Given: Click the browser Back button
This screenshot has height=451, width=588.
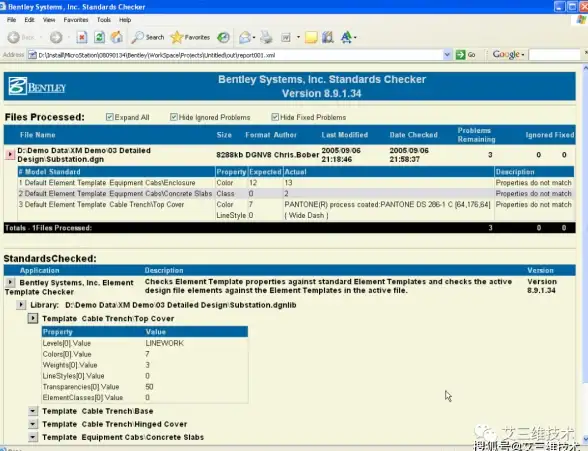Looking at the screenshot, I should click(x=21, y=37).
